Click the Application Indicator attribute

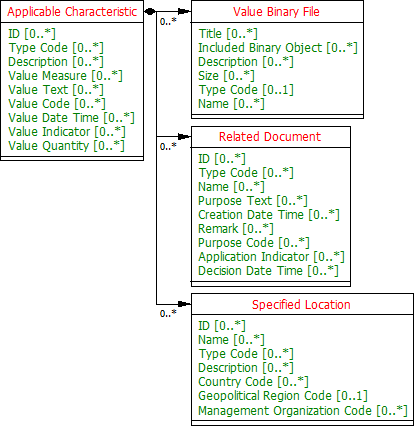coord(271,257)
